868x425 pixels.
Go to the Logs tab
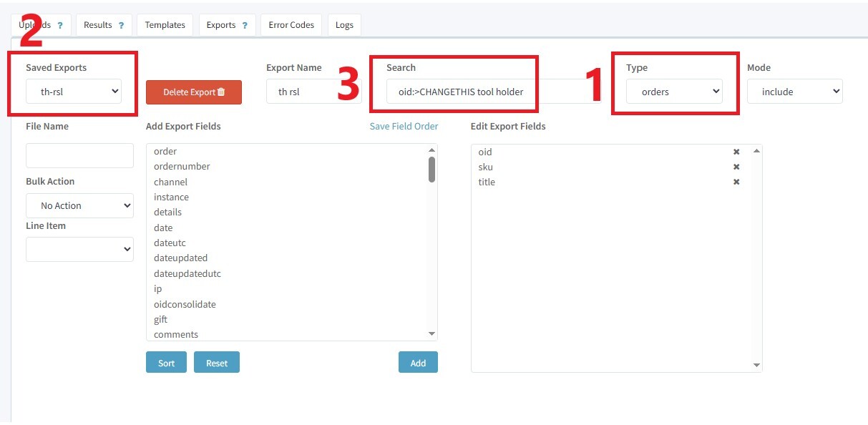344,25
